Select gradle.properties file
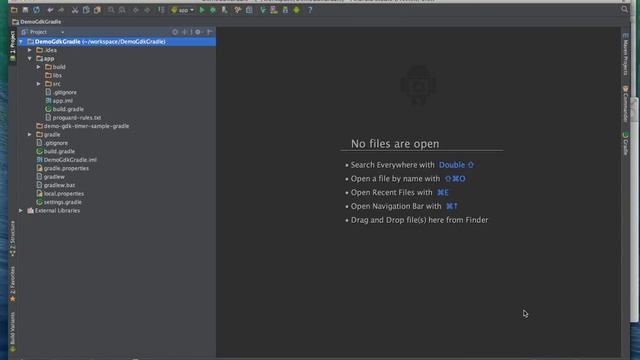Screen dimensions: 640x360 coord(62,168)
